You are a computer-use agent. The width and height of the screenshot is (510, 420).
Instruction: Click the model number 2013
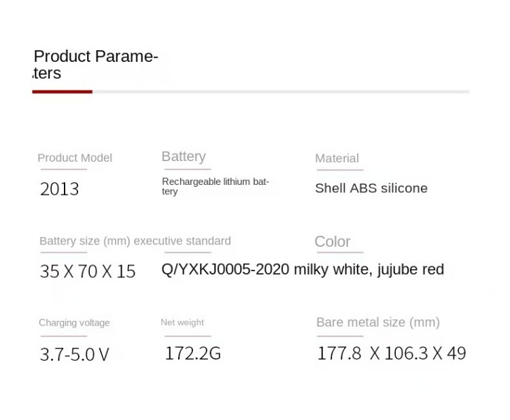coord(60,189)
